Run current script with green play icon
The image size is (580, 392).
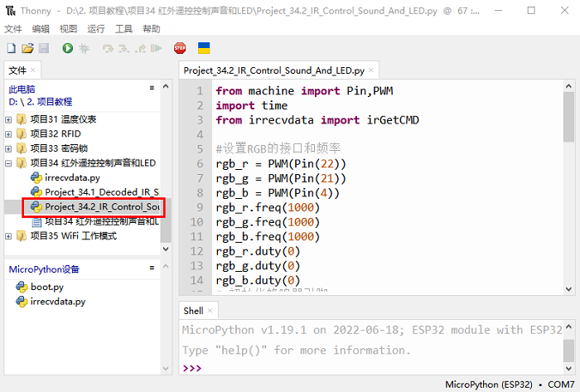coord(68,49)
